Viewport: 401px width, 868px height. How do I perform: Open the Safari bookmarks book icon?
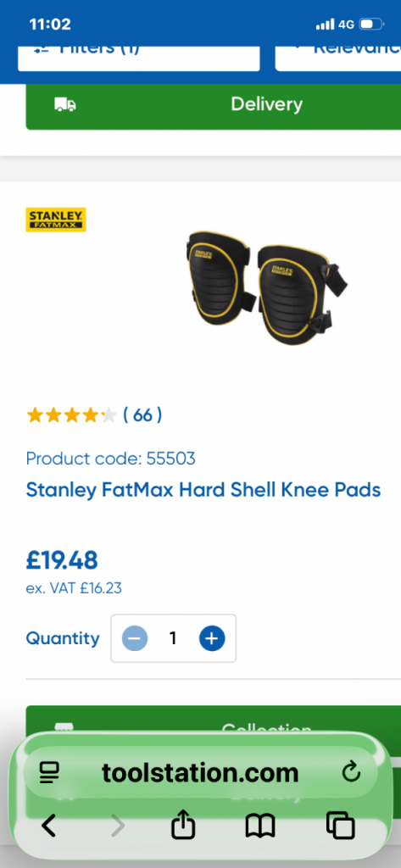click(259, 826)
